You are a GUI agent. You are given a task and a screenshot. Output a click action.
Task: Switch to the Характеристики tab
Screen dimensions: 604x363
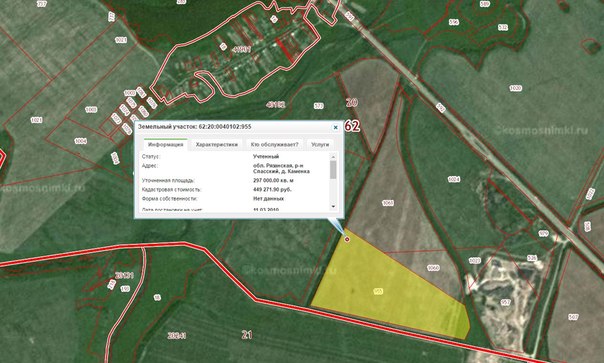(216, 145)
